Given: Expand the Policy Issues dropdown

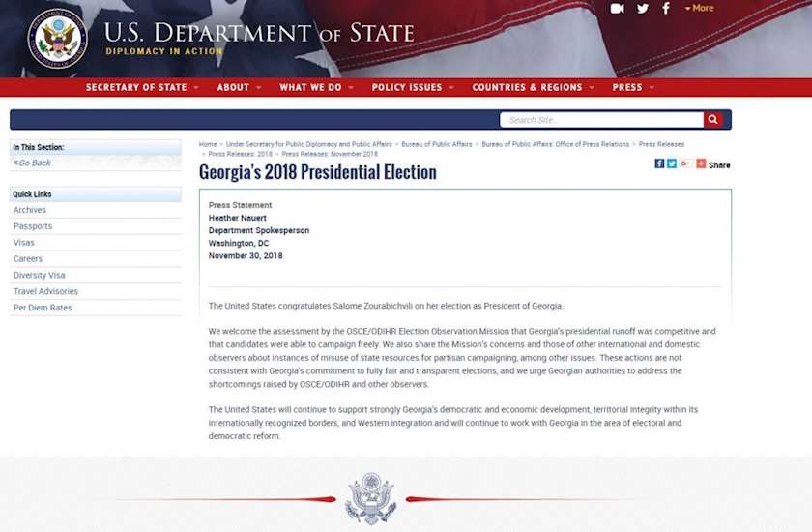Looking at the screenshot, I should (x=412, y=87).
